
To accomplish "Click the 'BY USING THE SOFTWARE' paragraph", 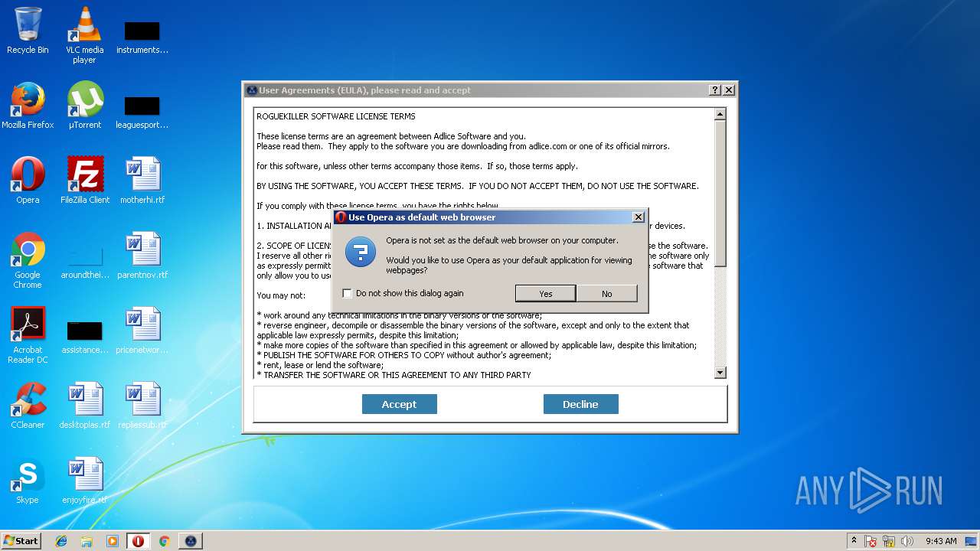I will (x=478, y=186).
